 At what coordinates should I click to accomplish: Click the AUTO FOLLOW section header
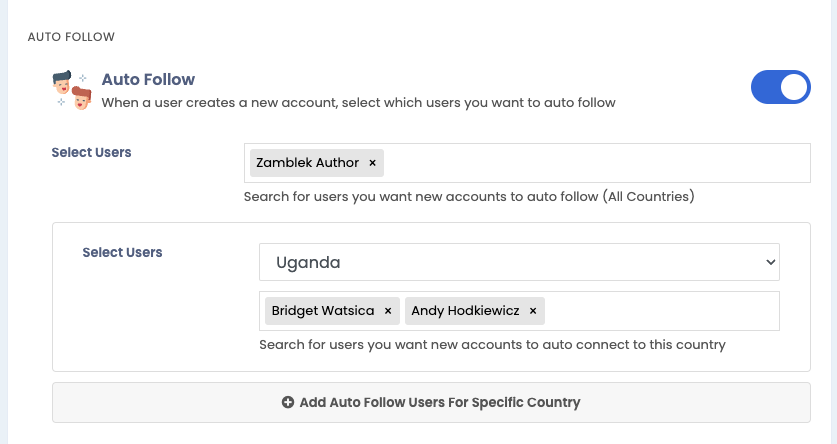71,37
